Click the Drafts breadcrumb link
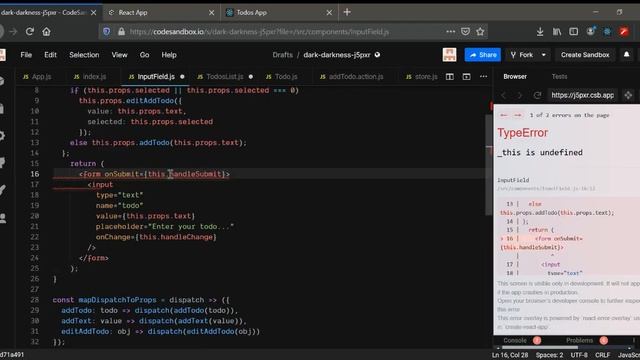 pos(282,55)
